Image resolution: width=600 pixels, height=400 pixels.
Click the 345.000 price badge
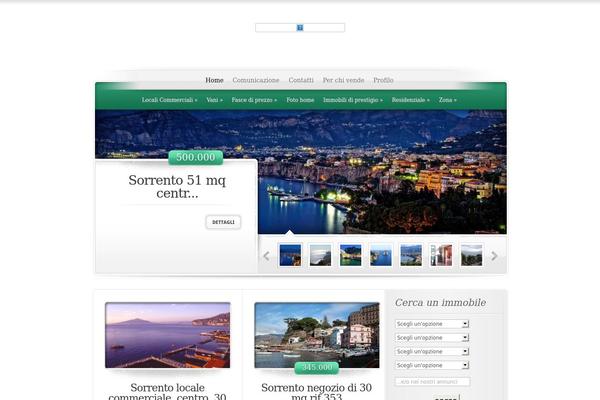(317, 368)
